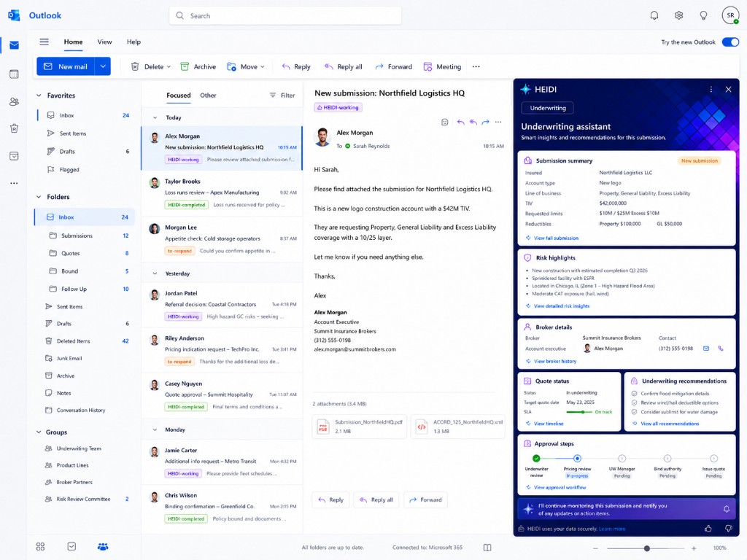Viewport: 747px width, 560px height.
Task: Email broker via envelope icon in Broker details
Action: point(706,349)
